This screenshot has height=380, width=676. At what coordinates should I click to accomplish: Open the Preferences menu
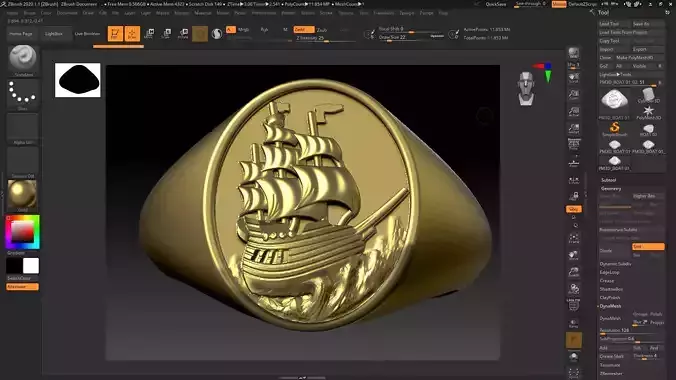pos(264,13)
